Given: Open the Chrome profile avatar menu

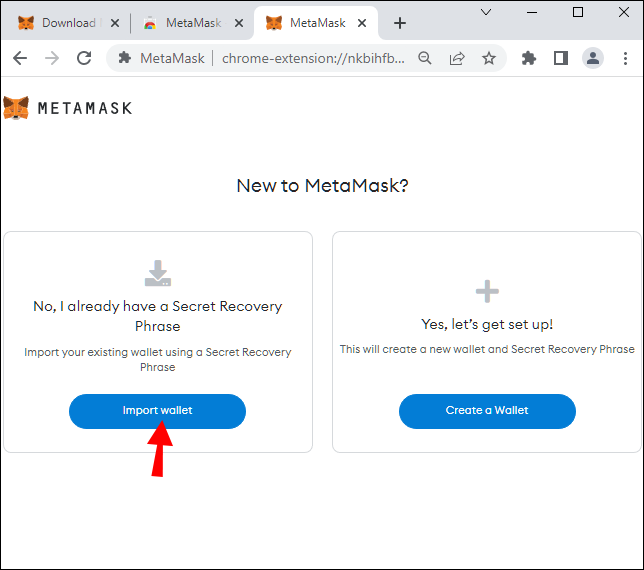Looking at the screenshot, I should [593, 58].
